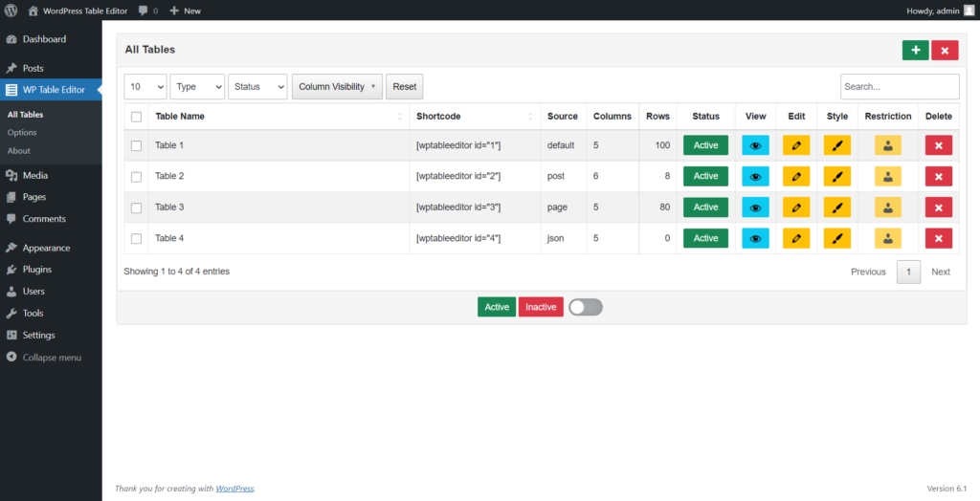Delete Table 2 with red X
The image size is (980, 501).
point(939,176)
